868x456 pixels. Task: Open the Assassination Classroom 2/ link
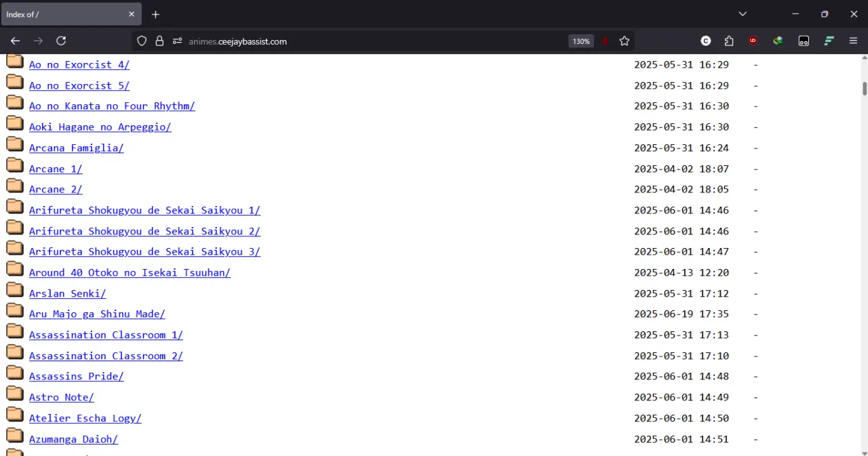pos(106,356)
